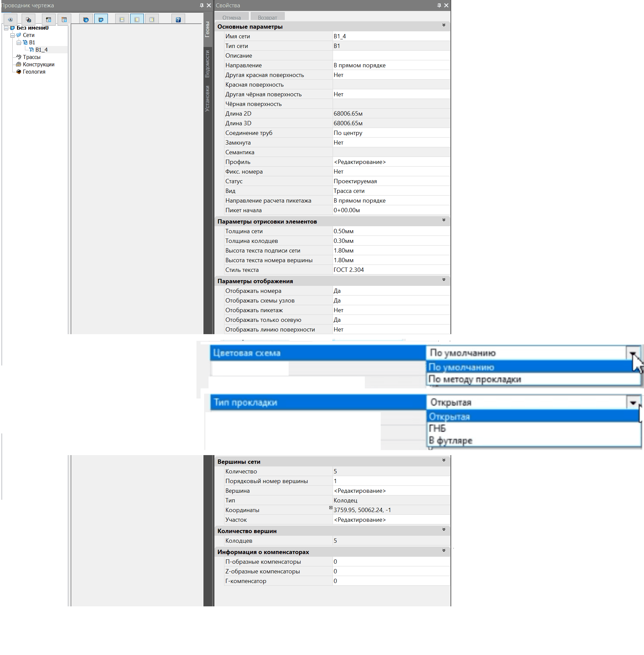The height and width of the screenshot is (655, 644).
Task: Click the Отображать пикетаж value Нет
Action: click(x=391, y=310)
